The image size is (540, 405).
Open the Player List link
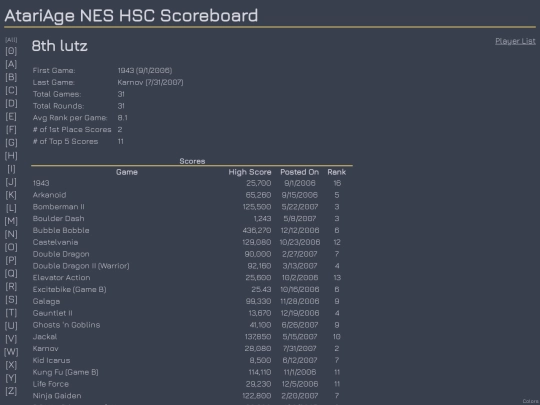click(515, 41)
